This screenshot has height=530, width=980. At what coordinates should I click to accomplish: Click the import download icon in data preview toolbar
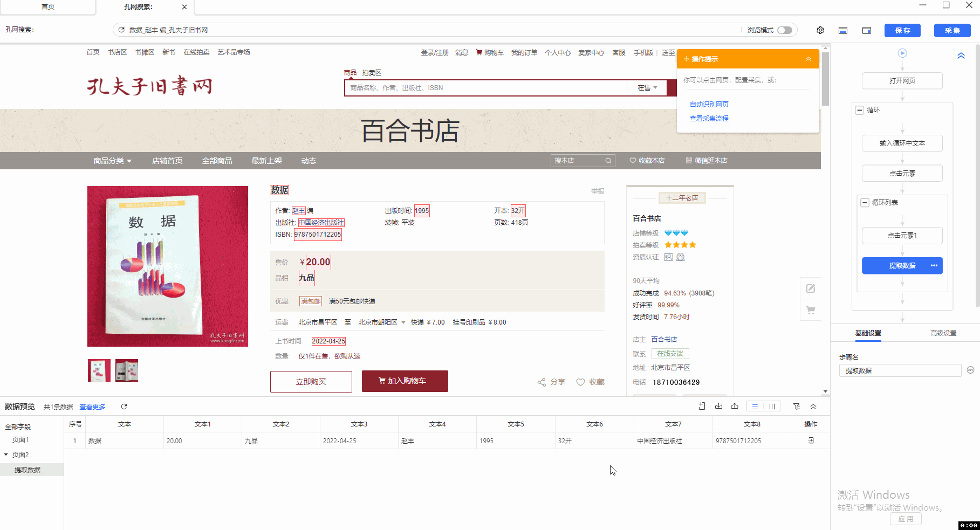coord(718,406)
